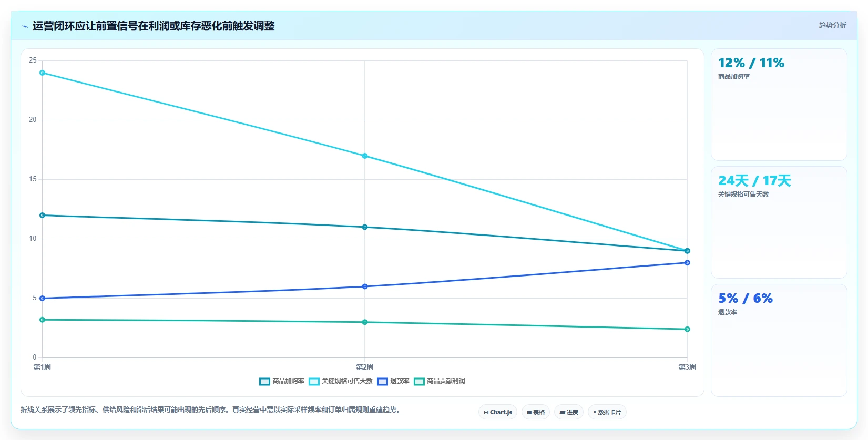Image resolution: width=868 pixels, height=440 pixels.
Task: Click the 数据卡片 tag
Action: (x=607, y=412)
